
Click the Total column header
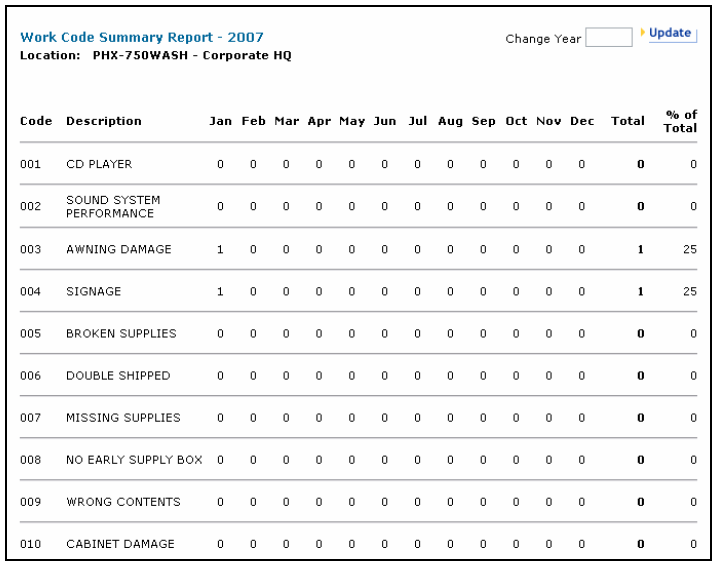click(628, 121)
